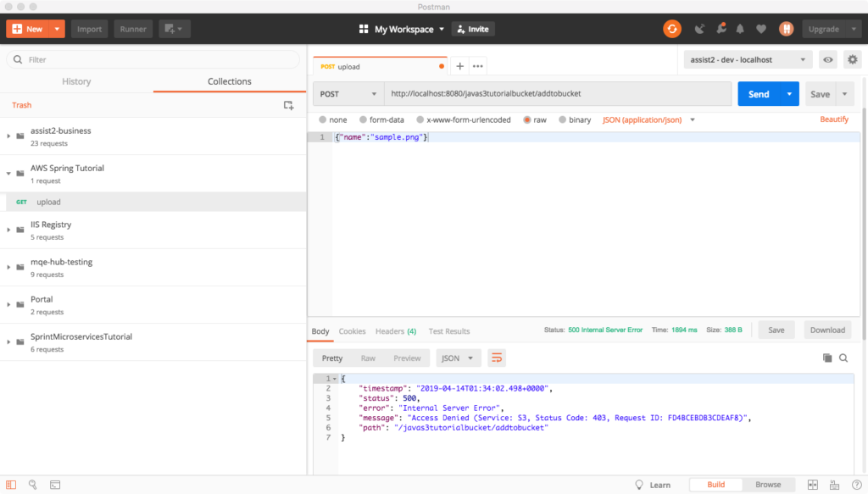Click the heart icon in header

tap(761, 29)
